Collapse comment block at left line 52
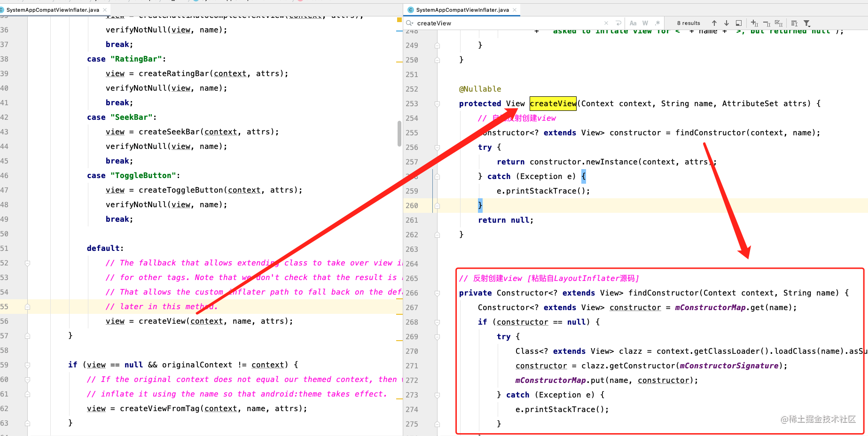 [x=27, y=263]
